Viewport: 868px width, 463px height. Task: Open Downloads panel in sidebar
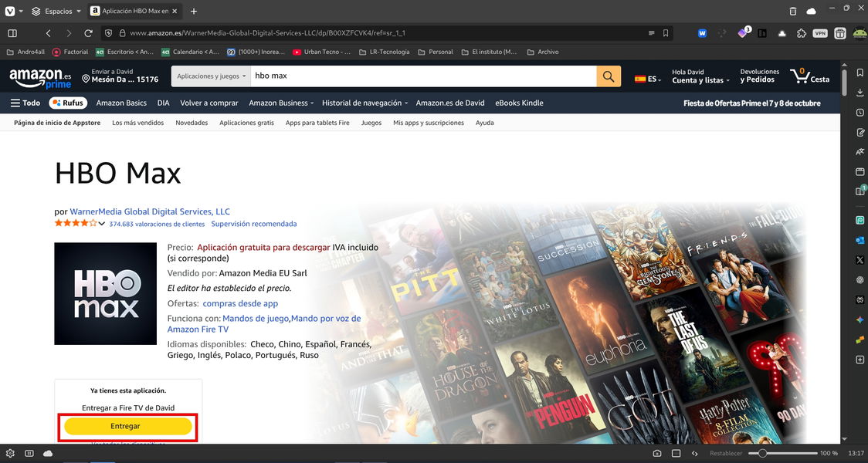coord(860,93)
